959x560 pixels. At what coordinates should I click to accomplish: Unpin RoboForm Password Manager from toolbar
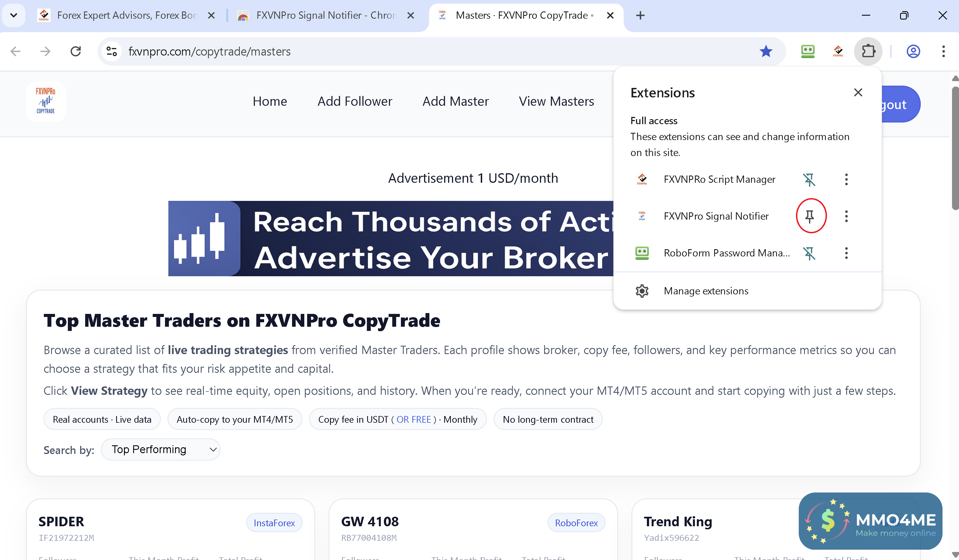click(x=809, y=253)
